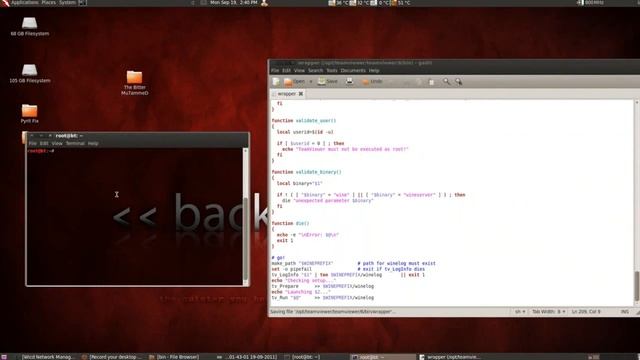Click the Ln/Col position in status bar
The image size is (640, 360).
click(x=586, y=312)
